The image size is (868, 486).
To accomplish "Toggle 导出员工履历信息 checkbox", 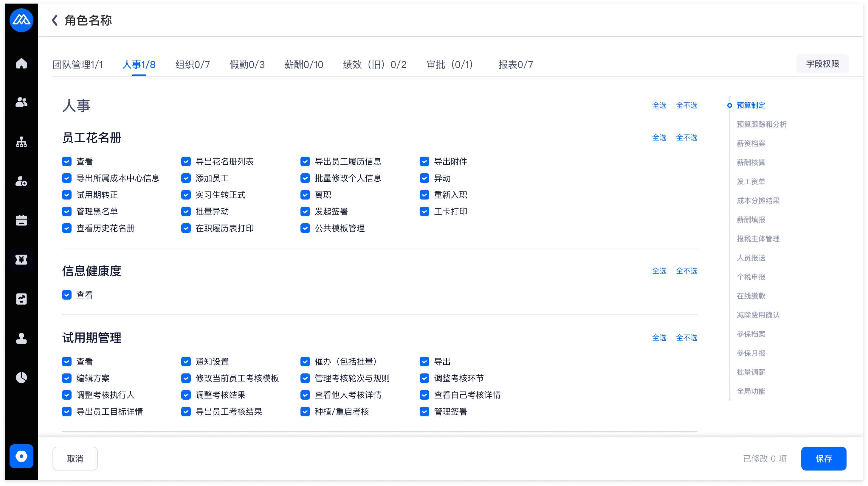I will tap(305, 161).
